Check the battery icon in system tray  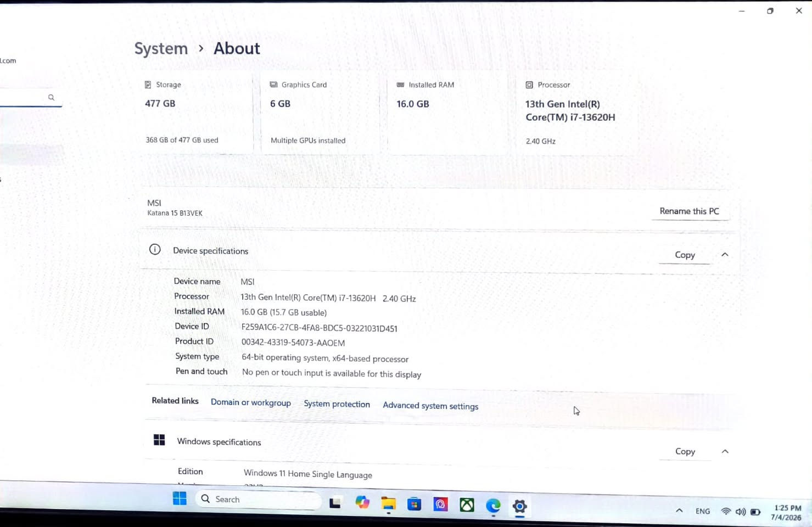click(x=755, y=512)
